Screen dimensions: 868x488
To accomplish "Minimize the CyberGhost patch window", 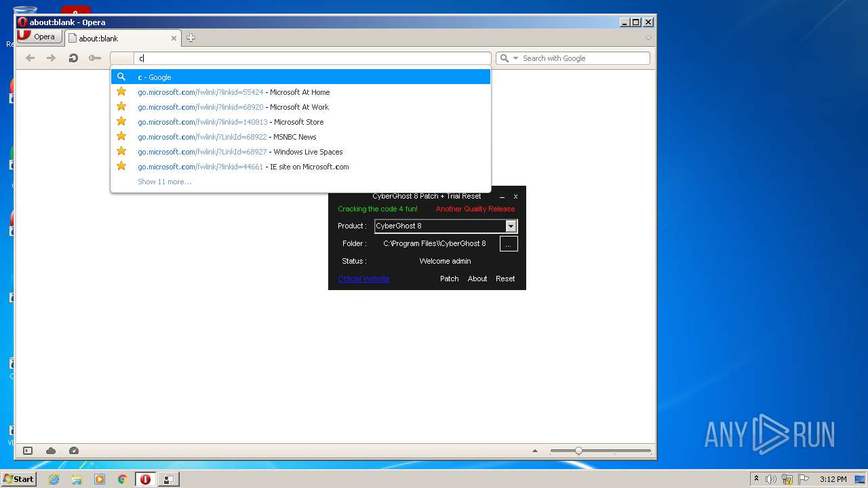I will pyautogui.click(x=502, y=197).
